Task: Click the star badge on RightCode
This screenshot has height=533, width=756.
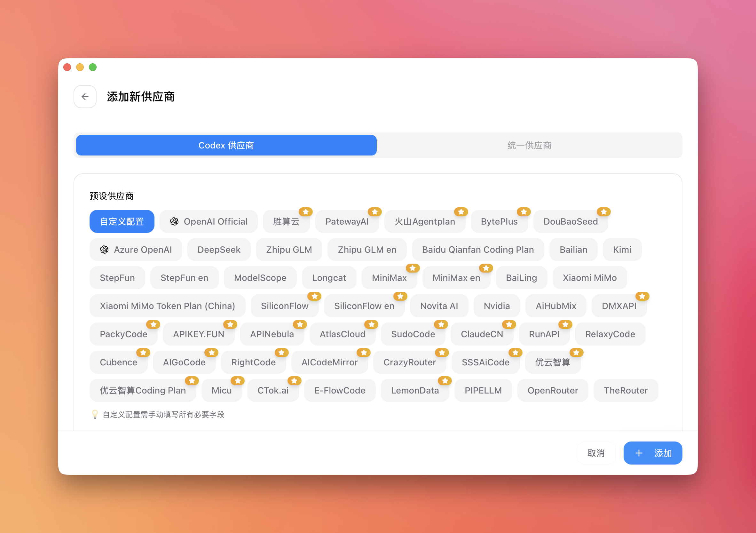Action: 281,353
